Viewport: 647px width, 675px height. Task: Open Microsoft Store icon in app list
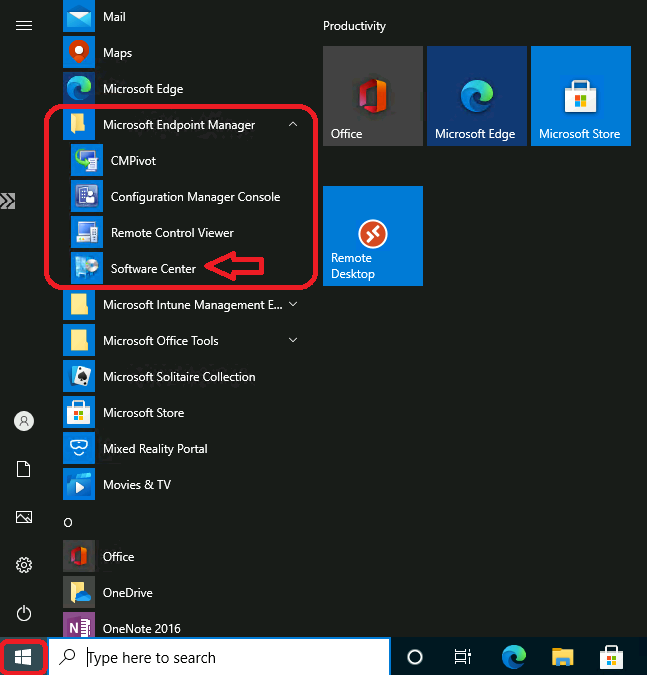79,412
